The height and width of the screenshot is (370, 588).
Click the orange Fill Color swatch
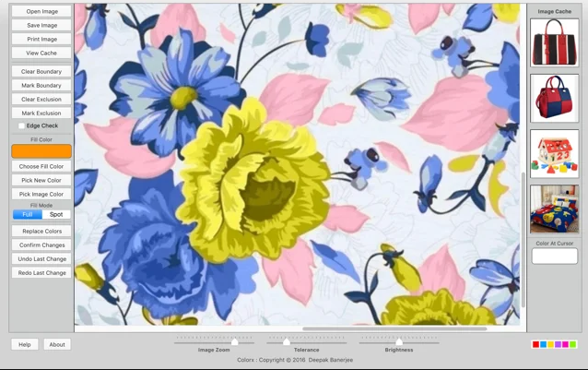(41, 151)
